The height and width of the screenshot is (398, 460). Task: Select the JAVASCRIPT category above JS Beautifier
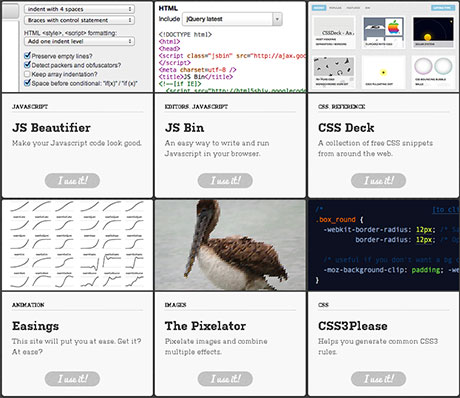30,107
